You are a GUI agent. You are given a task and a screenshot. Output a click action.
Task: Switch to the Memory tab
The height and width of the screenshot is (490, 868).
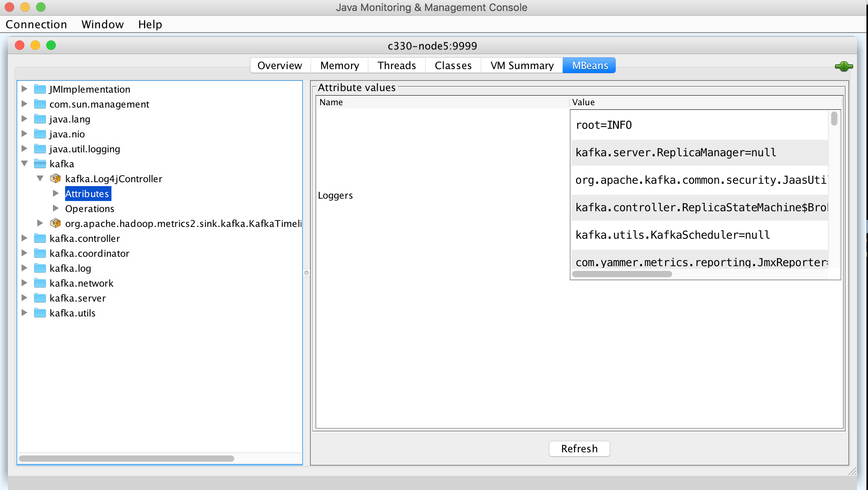pyautogui.click(x=339, y=65)
